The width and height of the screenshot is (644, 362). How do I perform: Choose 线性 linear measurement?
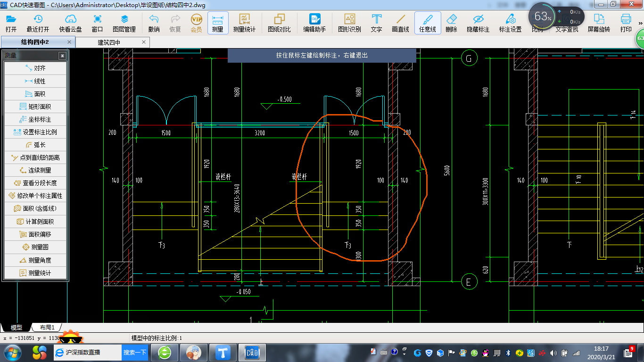coord(35,81)
